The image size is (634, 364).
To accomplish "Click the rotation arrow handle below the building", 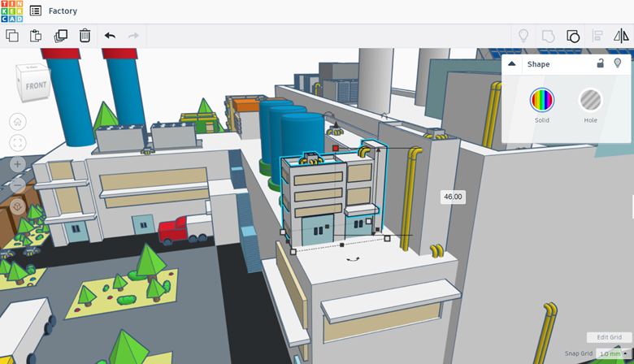I will coord(353,260).
